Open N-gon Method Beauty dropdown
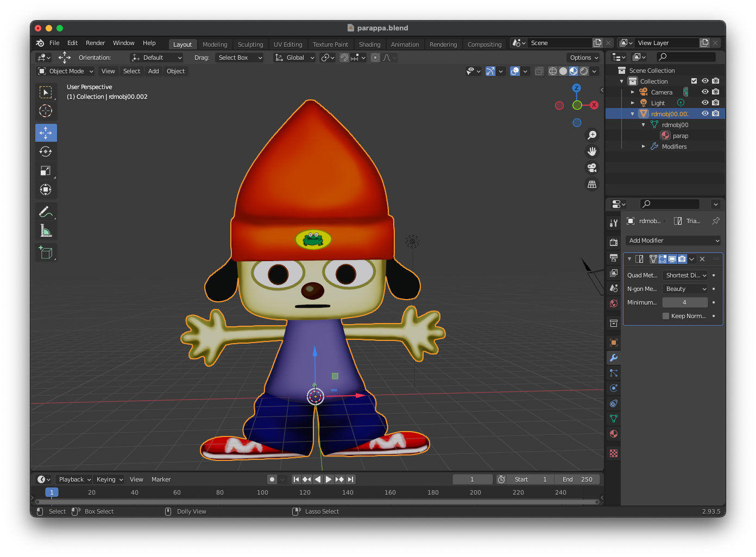This screenshot has width=756, height=557. [x=685, y=289]
